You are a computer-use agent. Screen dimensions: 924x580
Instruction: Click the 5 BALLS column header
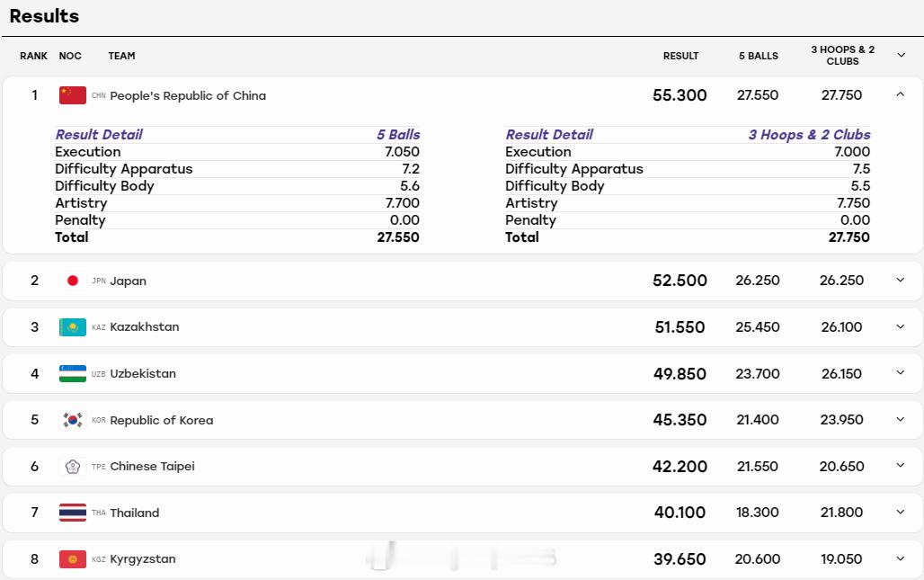(x=759, y=56)
